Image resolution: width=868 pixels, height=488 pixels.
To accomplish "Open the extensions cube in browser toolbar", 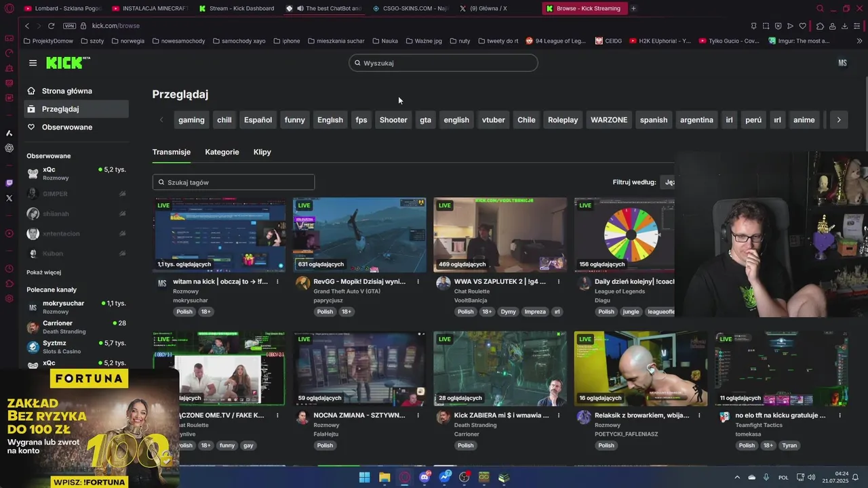I will [x=820, y=26].
